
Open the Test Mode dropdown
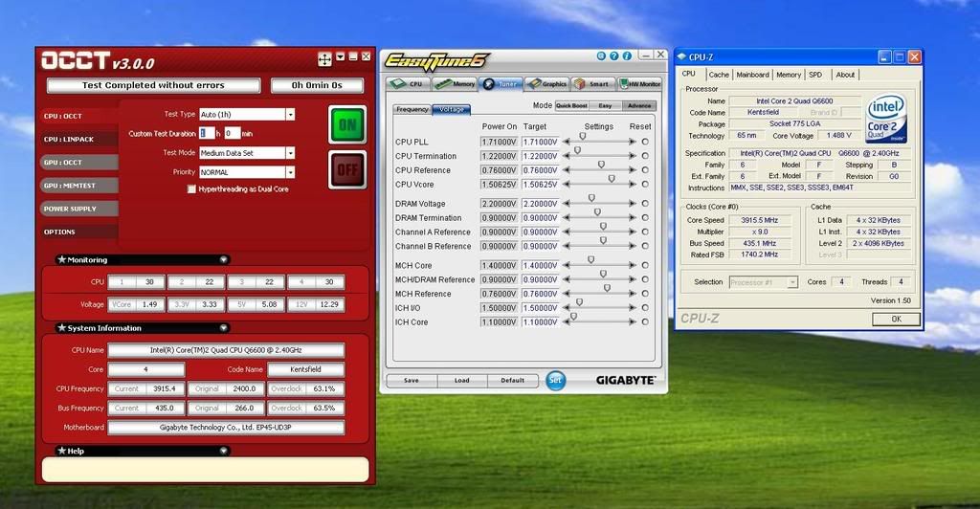point(290,153)
